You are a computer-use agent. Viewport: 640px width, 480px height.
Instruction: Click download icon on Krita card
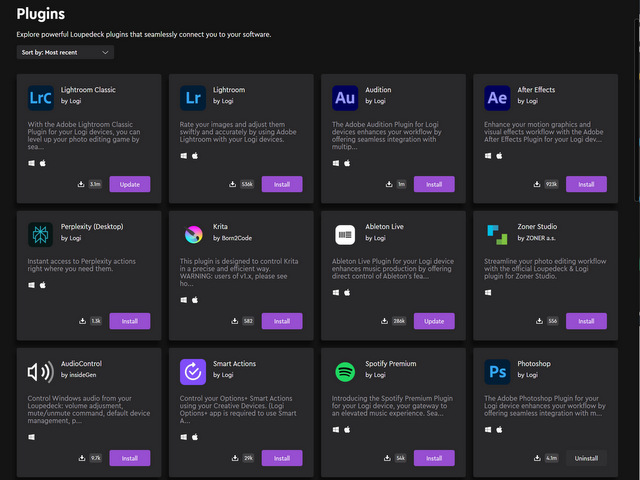(x=235, y=321)
